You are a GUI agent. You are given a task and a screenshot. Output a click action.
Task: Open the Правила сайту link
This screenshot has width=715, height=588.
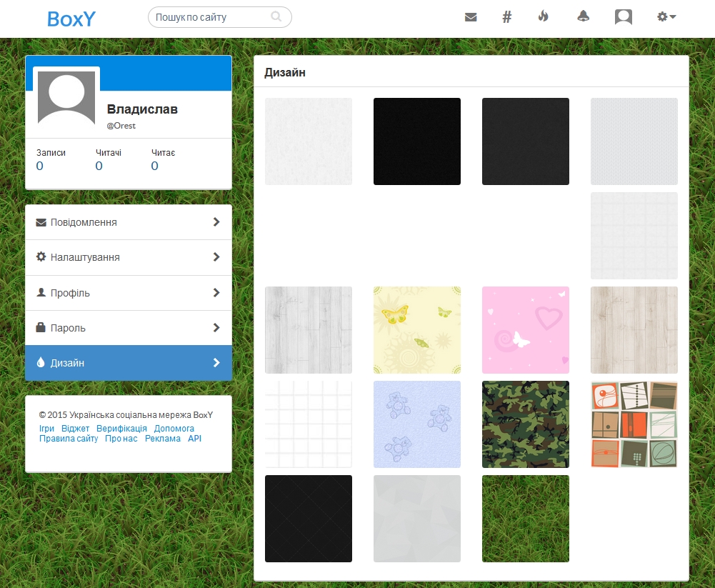69,439
